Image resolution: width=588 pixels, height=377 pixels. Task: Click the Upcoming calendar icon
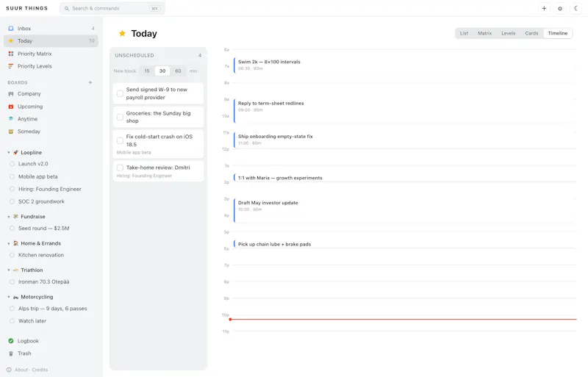pos(11,107)
